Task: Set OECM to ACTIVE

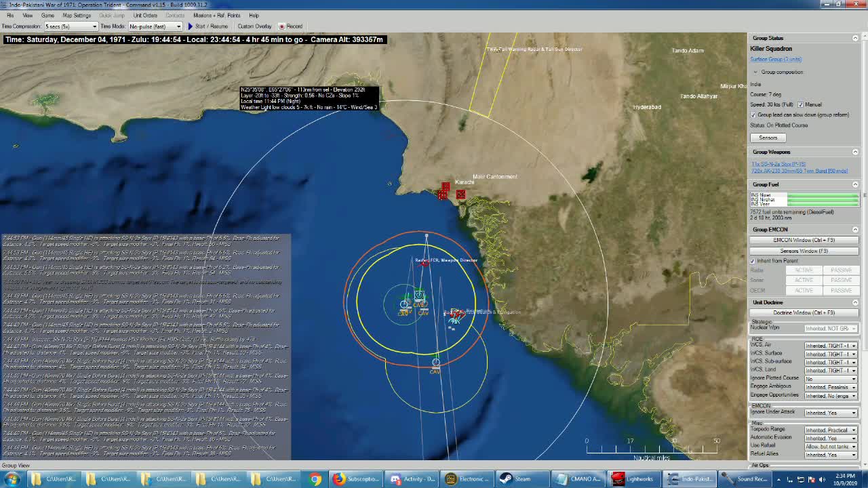Action: pyautogui.click(x=804, y=290)
